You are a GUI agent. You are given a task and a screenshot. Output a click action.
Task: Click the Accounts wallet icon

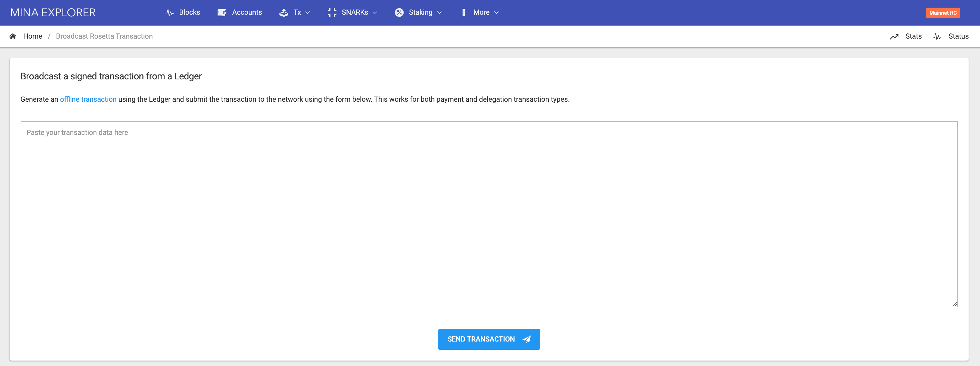[x=222, y=13]
